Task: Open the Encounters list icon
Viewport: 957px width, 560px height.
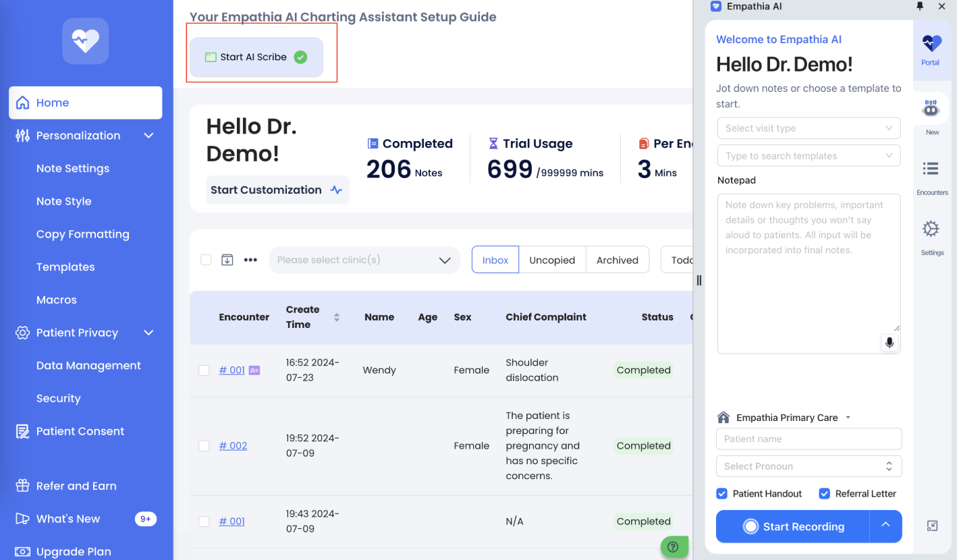Action: click(931, 168)
